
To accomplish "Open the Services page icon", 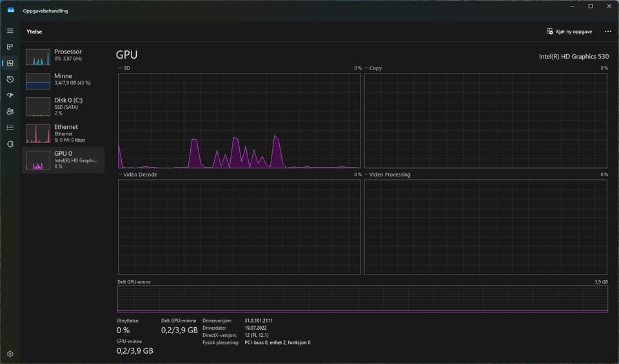I will 10,144.
